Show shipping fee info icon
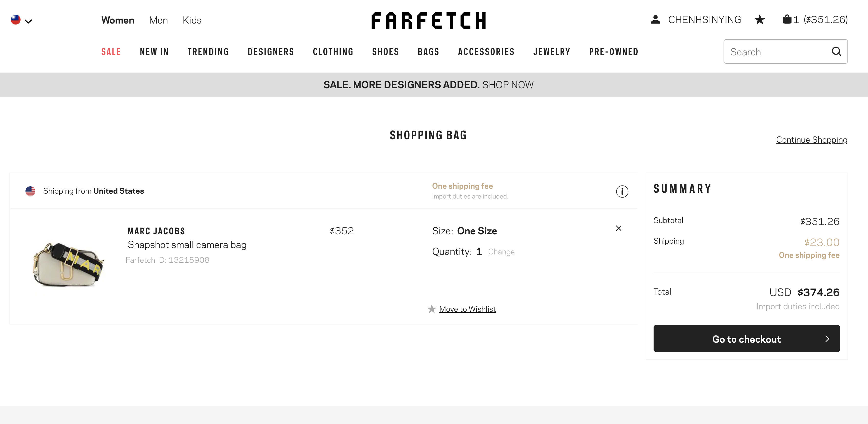The height and width of the screenshot is (424, 868). coord(622,191)
